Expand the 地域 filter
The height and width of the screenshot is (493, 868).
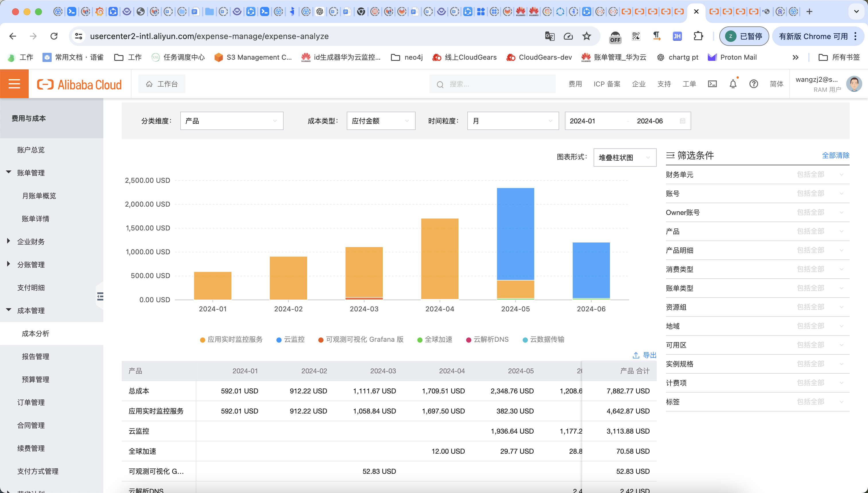[x=757, y=326]
